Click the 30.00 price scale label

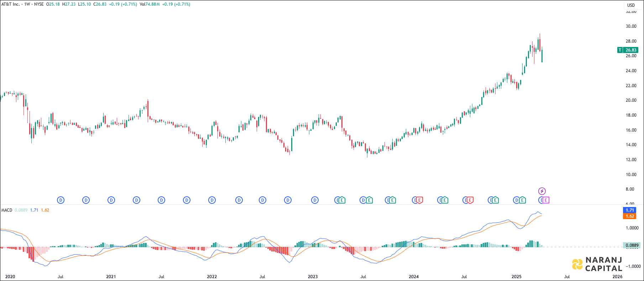click(631, 26)
